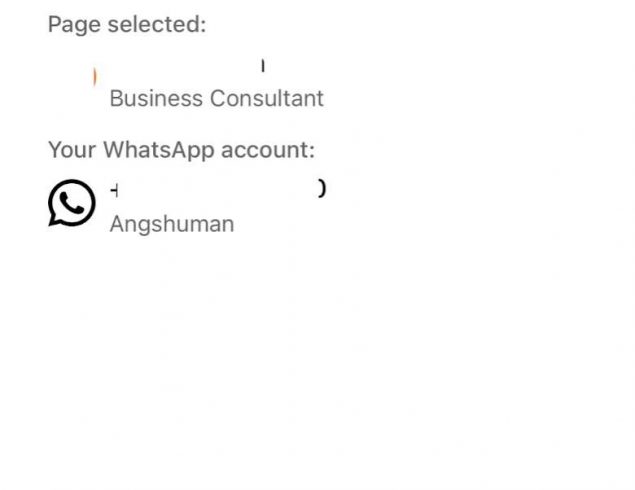
Task: Click the word "Business" in page subtitle
Action: 156,98
